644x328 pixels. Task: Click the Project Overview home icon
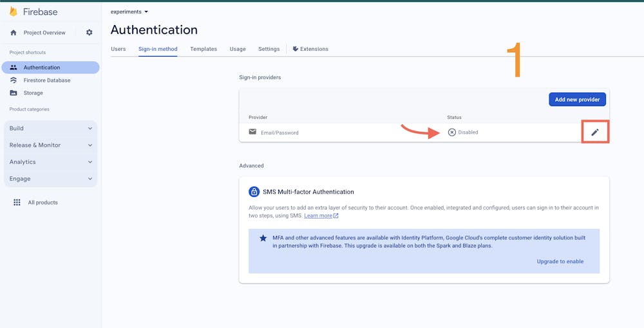click(x=14, y=33)
